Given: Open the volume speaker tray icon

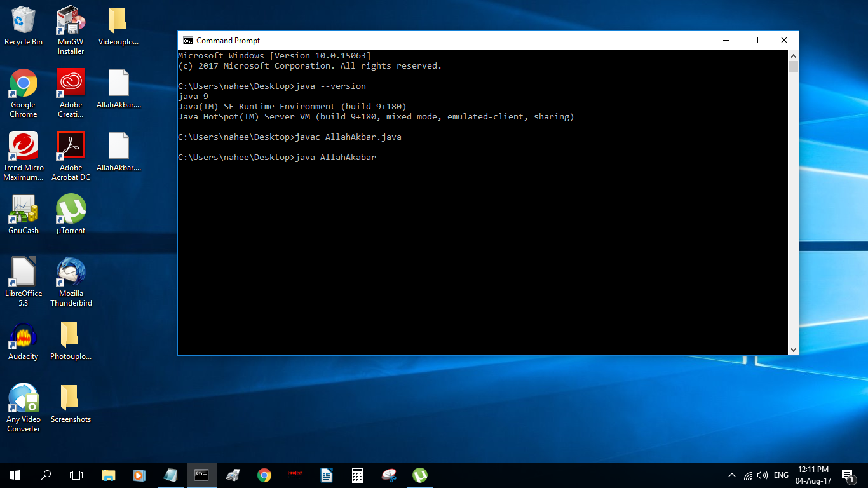Looking at the screenshot, I should point(763,475).
